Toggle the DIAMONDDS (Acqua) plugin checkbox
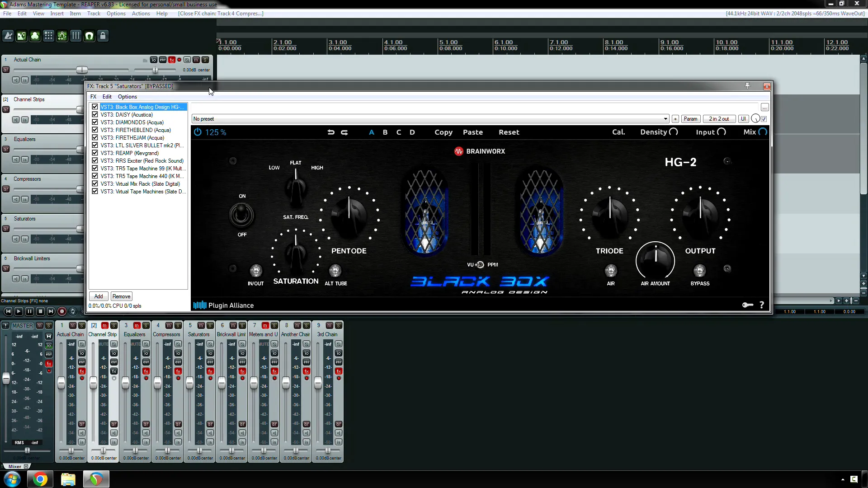Viewport: 868px width, 488px height. [x=95, y=122]
